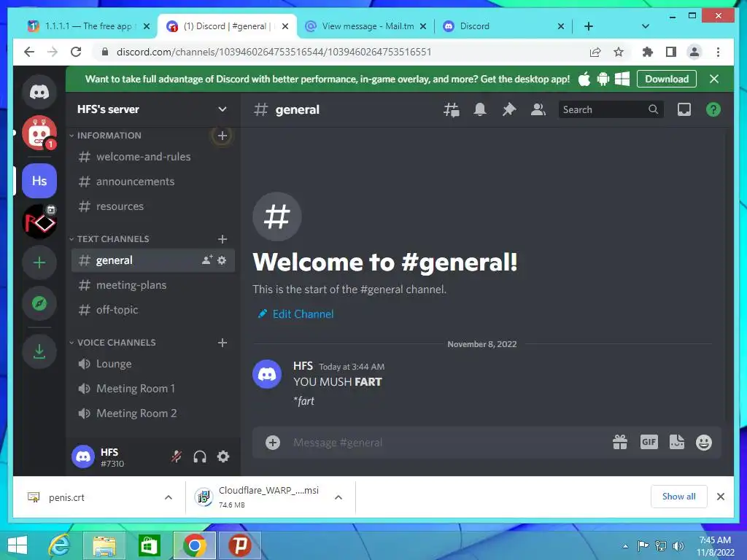Open Edit Channel gear on general channel
The height and width of the screenshot is (560, 747).
coord(222,260)
